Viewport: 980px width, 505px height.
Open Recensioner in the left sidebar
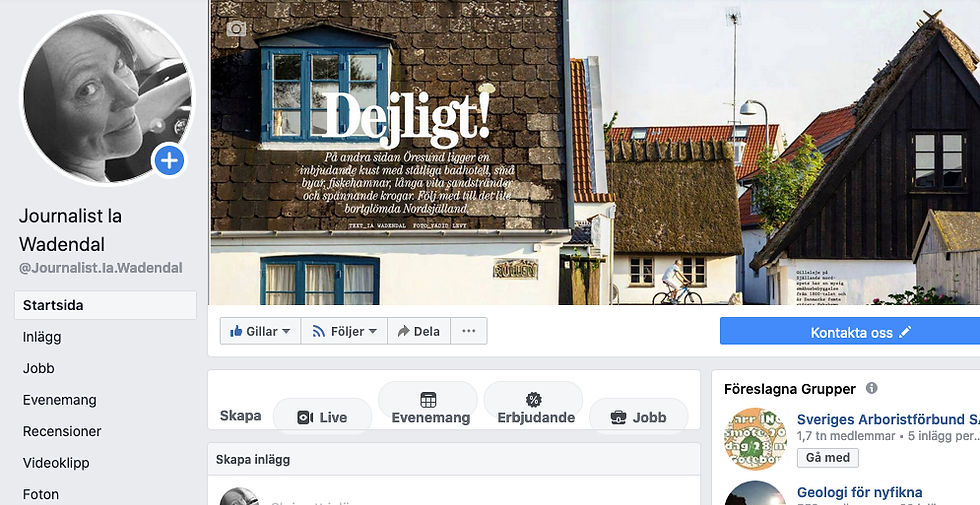pyautogui.click(x=62, y=431)
